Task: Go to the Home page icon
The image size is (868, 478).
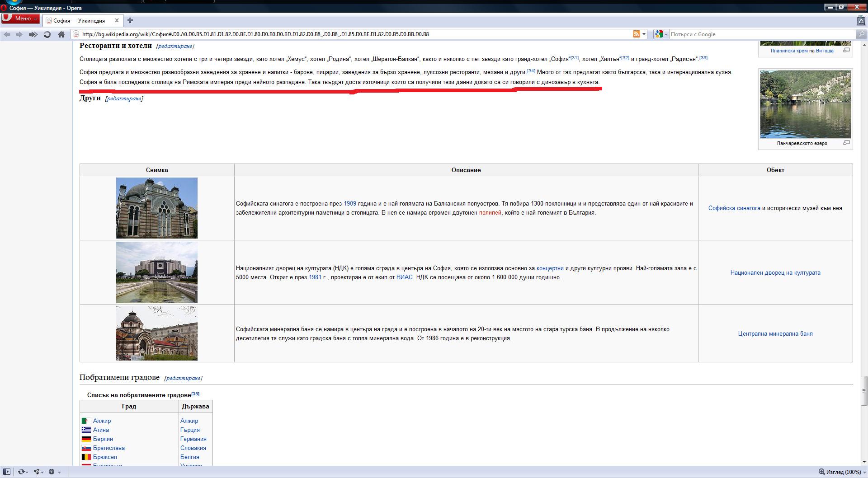Action: point(61,34)
